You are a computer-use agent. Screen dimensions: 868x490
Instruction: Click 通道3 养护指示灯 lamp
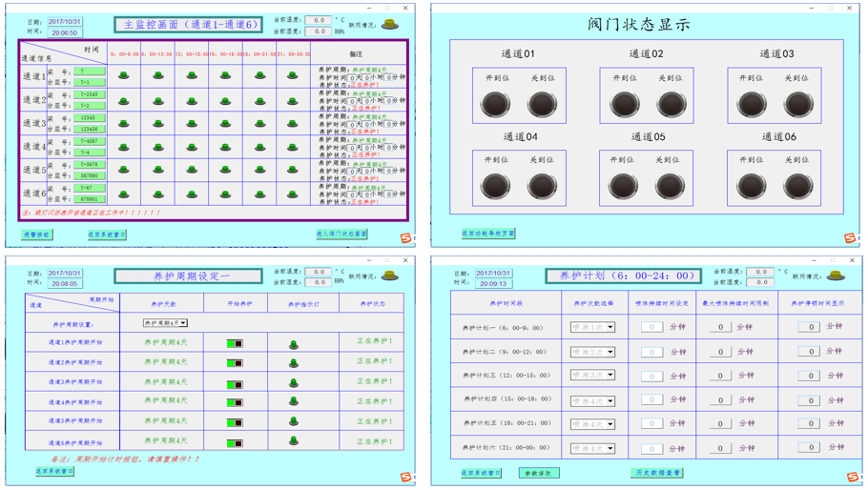pyautogui.click(x=294, y=382)
